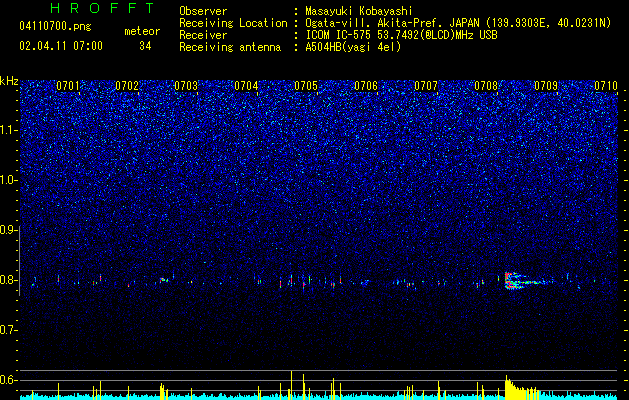Screen dimensions: 629x400
Task: Click the 0704 time marker
Action: coord(246,86)
